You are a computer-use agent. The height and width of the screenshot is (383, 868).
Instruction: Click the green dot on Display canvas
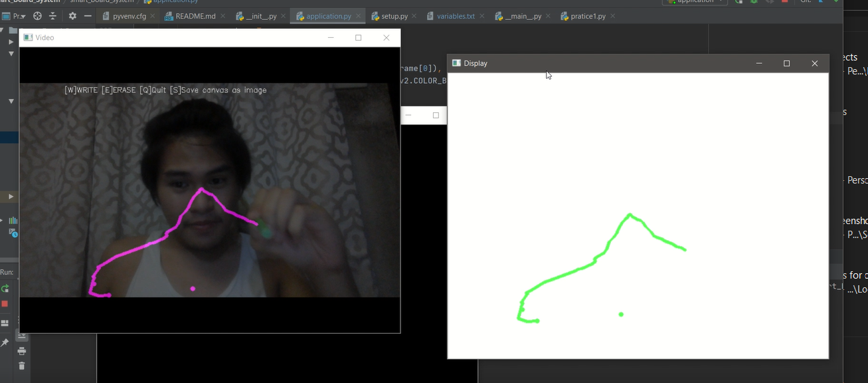tap(621, 314)
